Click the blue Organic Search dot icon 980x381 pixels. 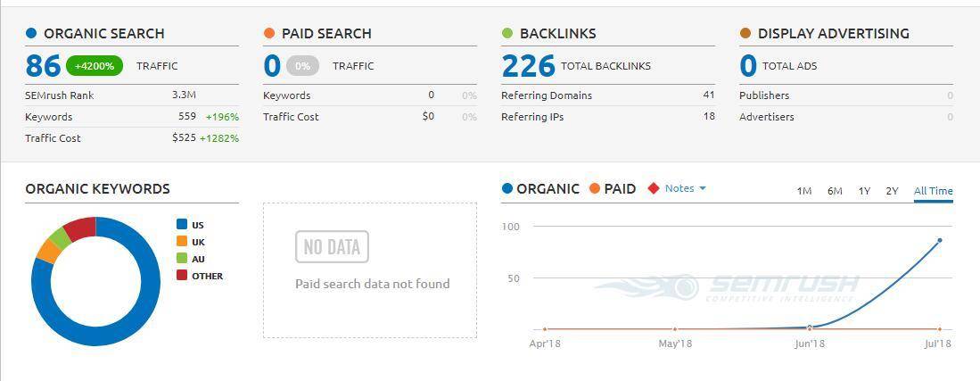click(x=31, y=34)
